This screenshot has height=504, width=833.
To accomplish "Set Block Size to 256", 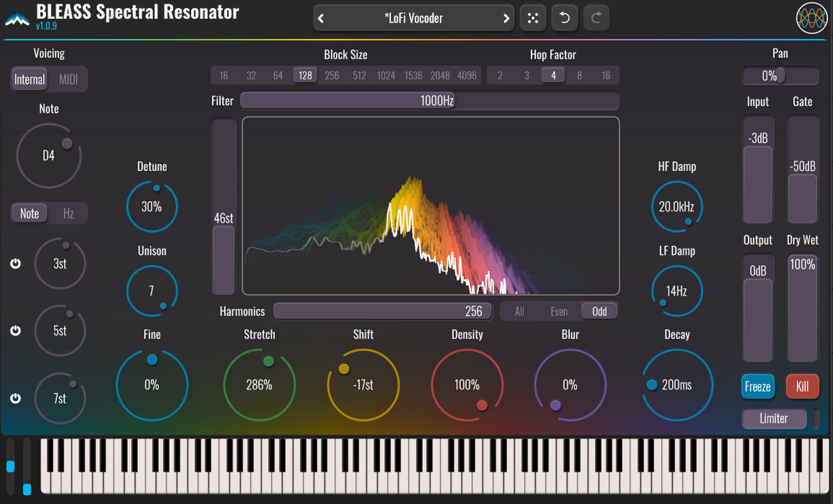I will point(332,75).
